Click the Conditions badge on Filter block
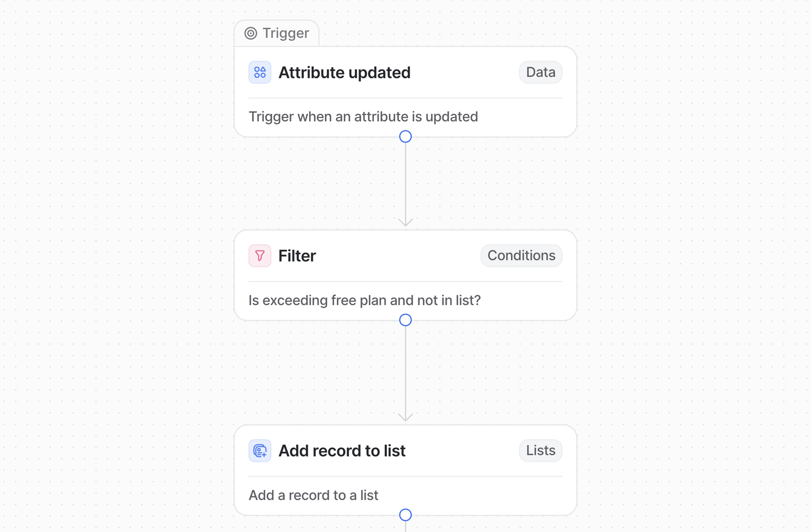Viewport: 811px width, 532px height. [x=521, y=256]
